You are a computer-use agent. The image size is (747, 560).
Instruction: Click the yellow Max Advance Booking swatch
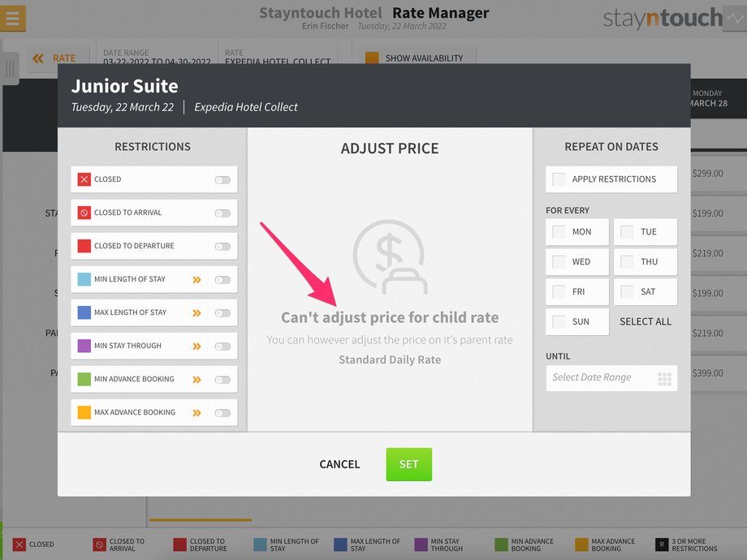(x=84, y=413)
